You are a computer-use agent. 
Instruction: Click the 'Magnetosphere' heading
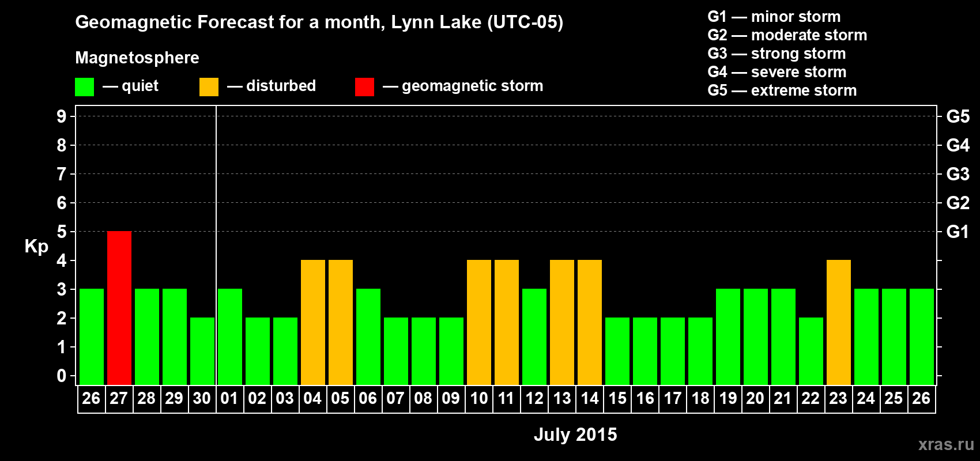(137, 58)
